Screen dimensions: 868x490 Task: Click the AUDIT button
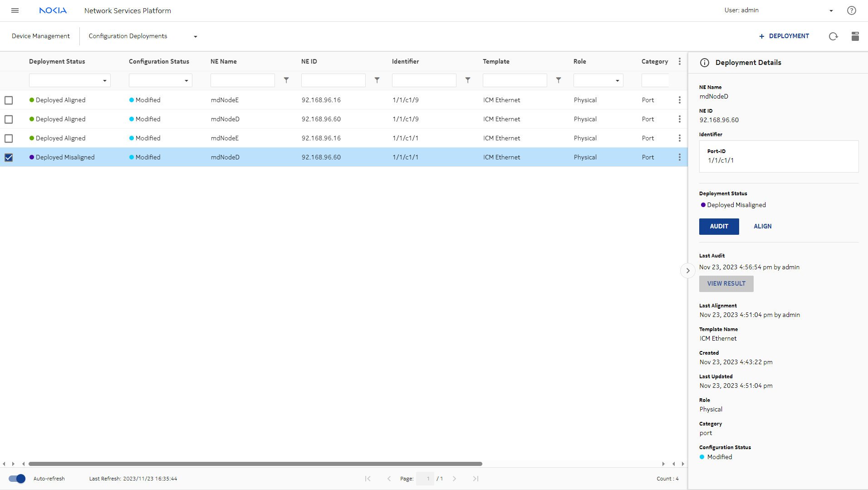point(719,227)
